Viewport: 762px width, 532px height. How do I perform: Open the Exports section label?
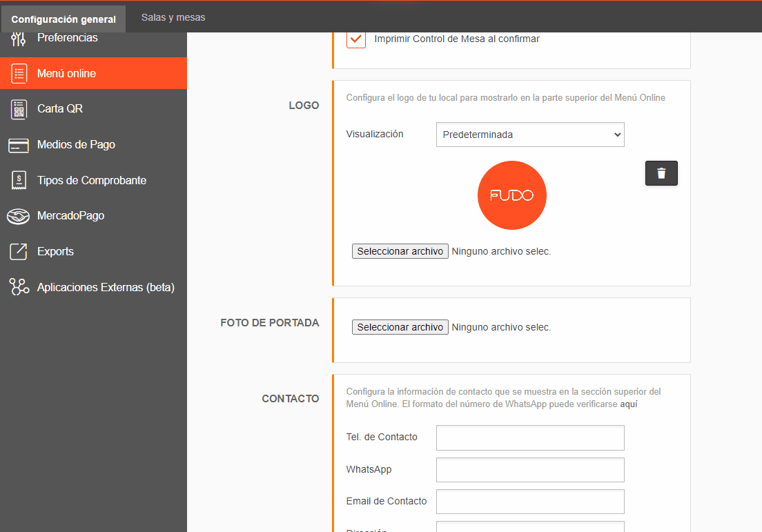55,252
